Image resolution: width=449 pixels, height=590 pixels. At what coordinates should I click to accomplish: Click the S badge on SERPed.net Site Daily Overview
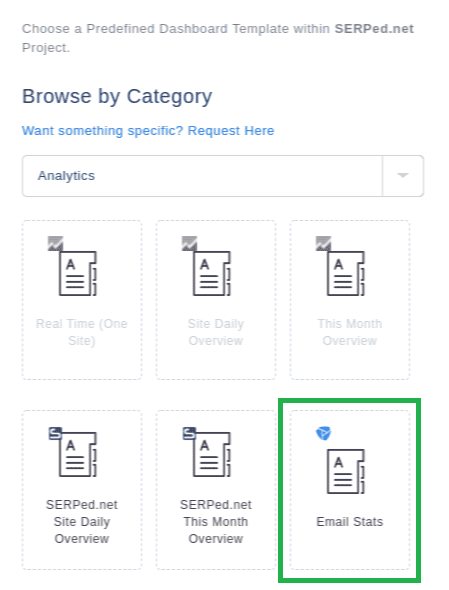coord(55,433)
